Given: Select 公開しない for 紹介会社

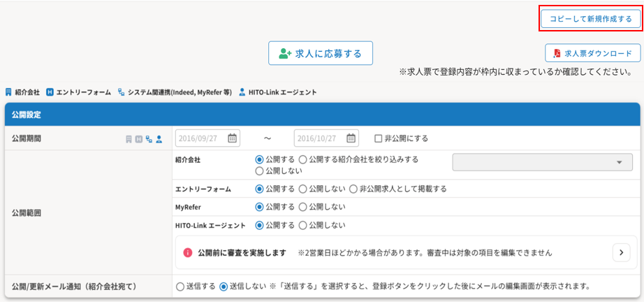Looking at the screenshot, I should tap(260, 170).
